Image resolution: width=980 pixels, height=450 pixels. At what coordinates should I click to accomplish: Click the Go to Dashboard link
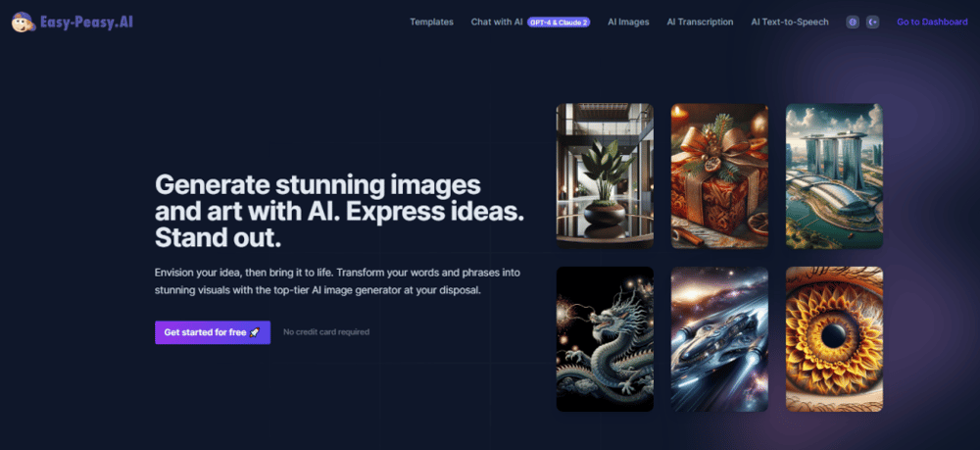click(x=931, y=22)
